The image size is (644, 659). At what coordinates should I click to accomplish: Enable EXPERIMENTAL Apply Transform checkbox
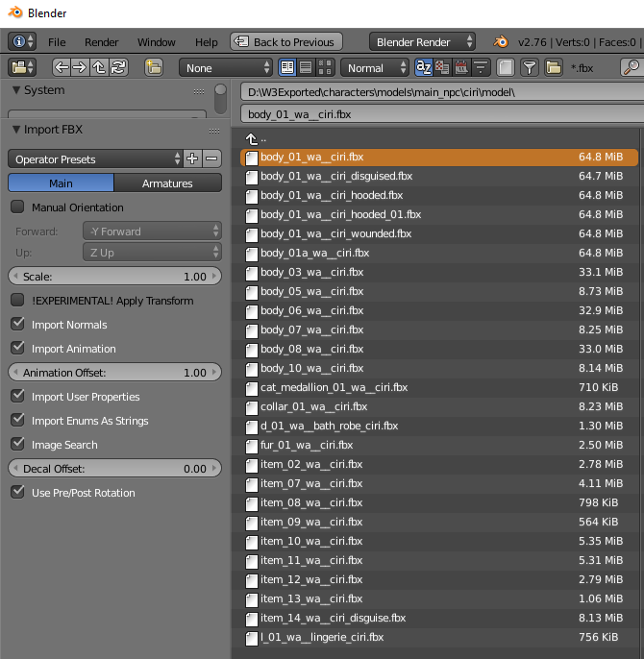[17, 300]
